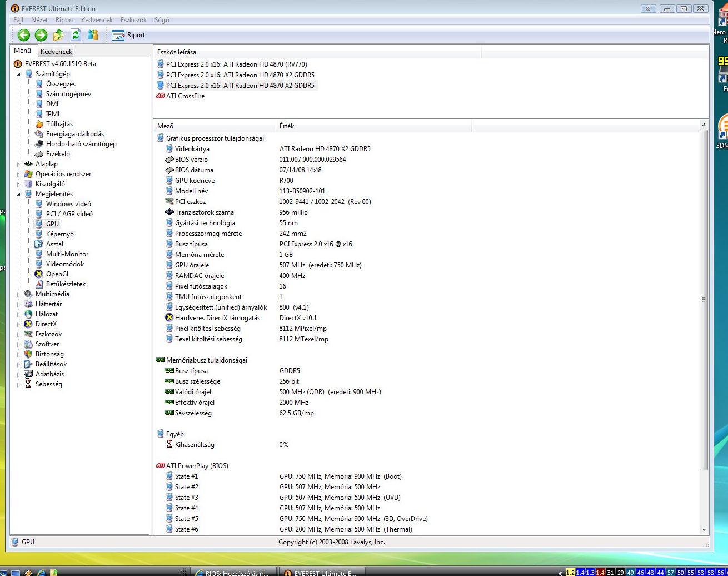Select Számítógépnév tree item
The image size is (728, 576).
coord(68,94)
